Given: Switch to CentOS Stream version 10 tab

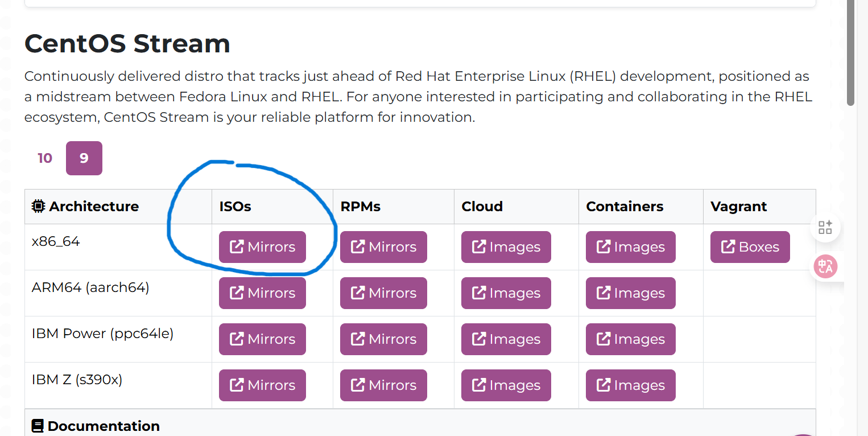Looking at the screenshot, I should click(44, 158).
